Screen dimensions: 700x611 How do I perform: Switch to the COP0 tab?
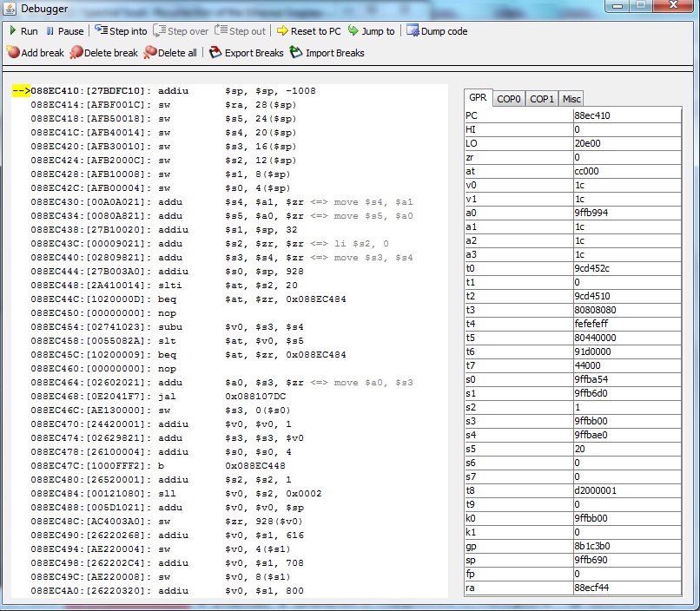[x=509, y=99]
